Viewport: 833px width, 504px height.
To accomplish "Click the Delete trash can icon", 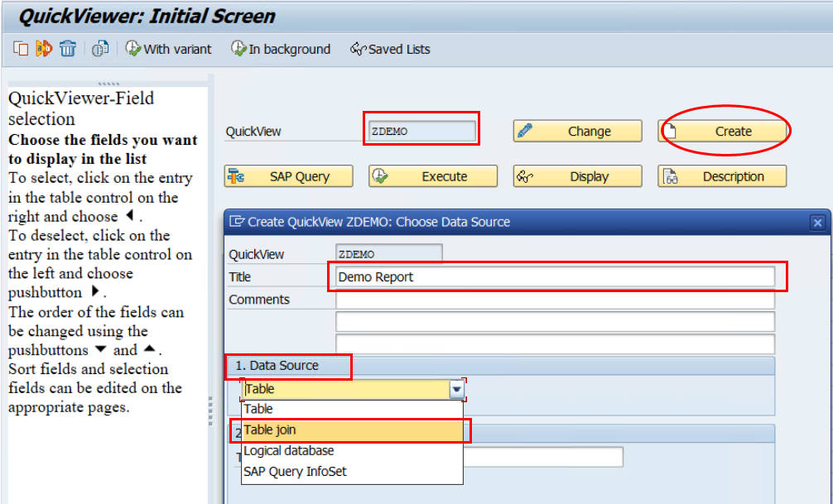I will pos(68,49).
